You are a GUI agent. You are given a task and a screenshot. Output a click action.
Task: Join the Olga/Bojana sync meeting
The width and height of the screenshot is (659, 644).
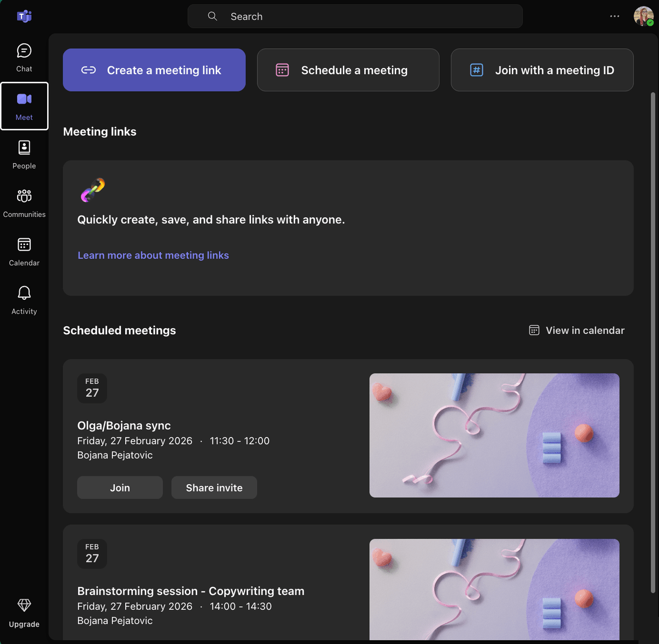pos(119,488)
